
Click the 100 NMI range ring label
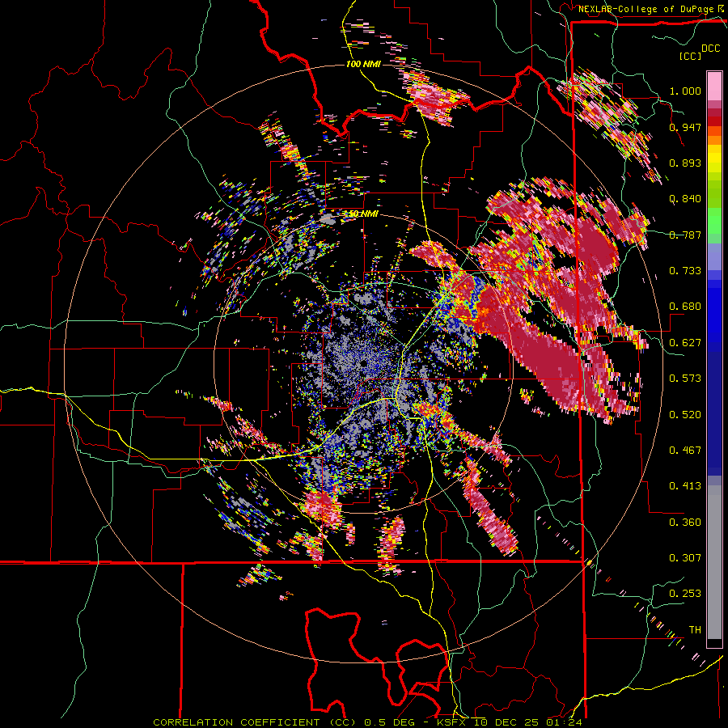(363, 64)
